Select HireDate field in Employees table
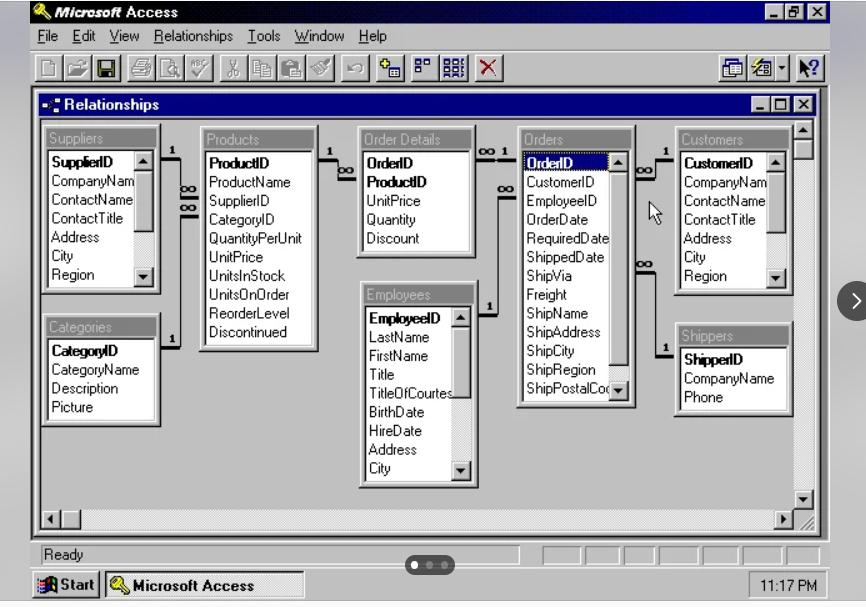866x607 pixels. (x=395, y=431)
